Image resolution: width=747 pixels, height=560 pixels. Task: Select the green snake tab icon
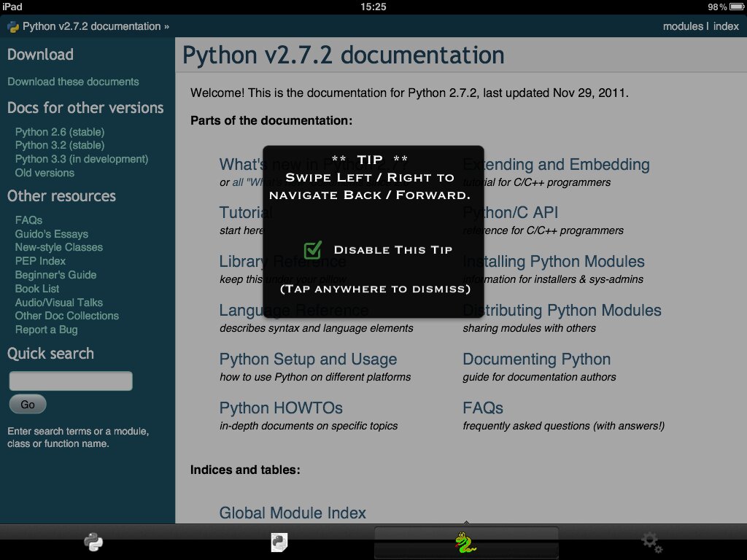(x=465, y=542)
